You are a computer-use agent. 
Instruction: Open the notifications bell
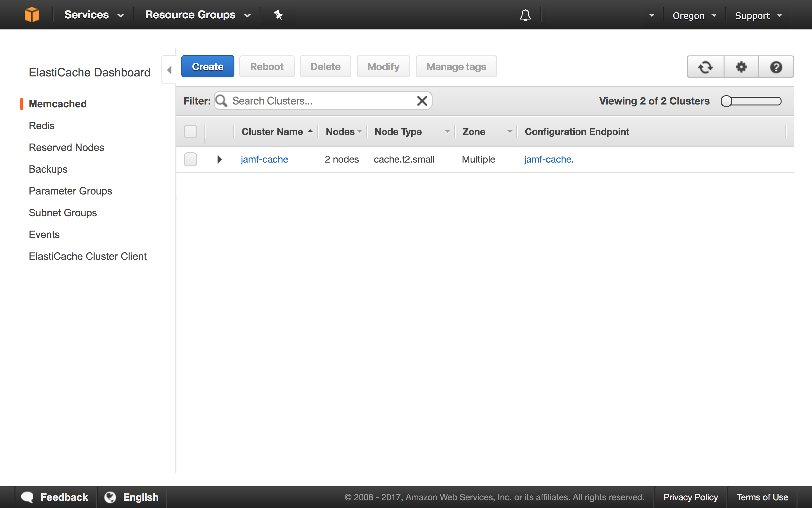[525, 15]
